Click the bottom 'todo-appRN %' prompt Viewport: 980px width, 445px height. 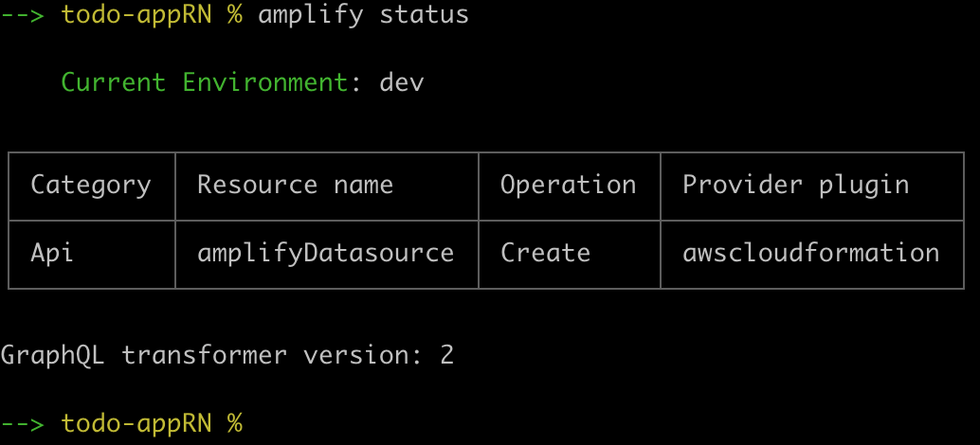152,423
